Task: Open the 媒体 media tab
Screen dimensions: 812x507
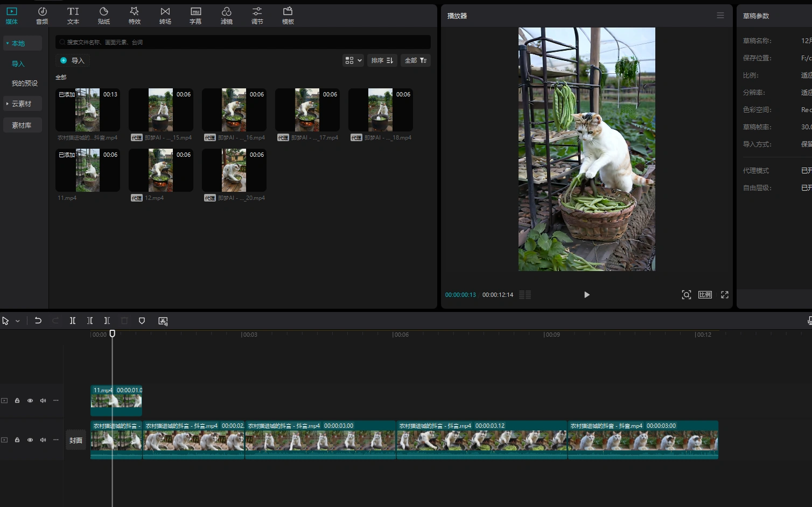Action: [12, 16]
